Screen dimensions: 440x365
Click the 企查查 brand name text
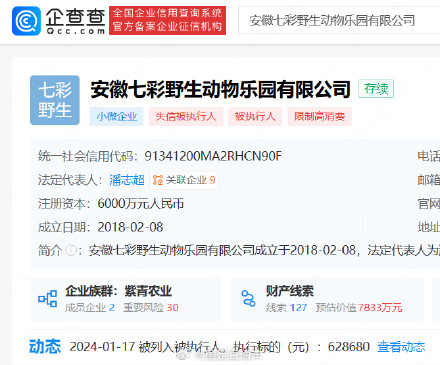point(75,17)
